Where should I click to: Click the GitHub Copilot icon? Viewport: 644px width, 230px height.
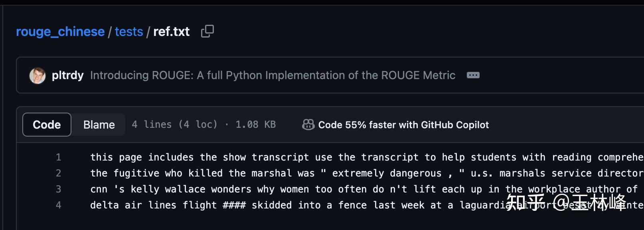click(x=308, y=125)
